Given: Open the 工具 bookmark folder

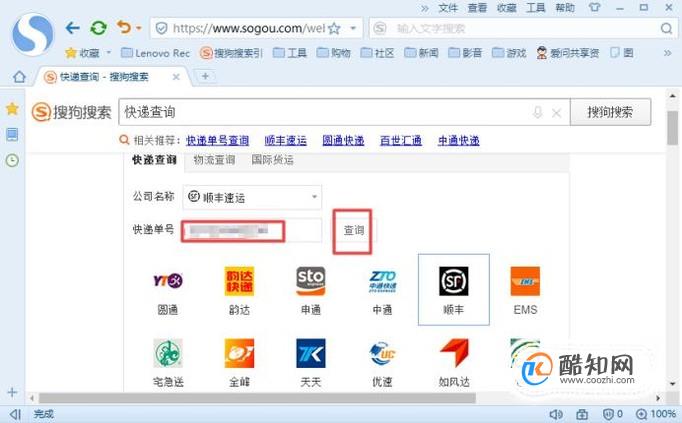Looking at the screenshot, I should tap(290, 53).
